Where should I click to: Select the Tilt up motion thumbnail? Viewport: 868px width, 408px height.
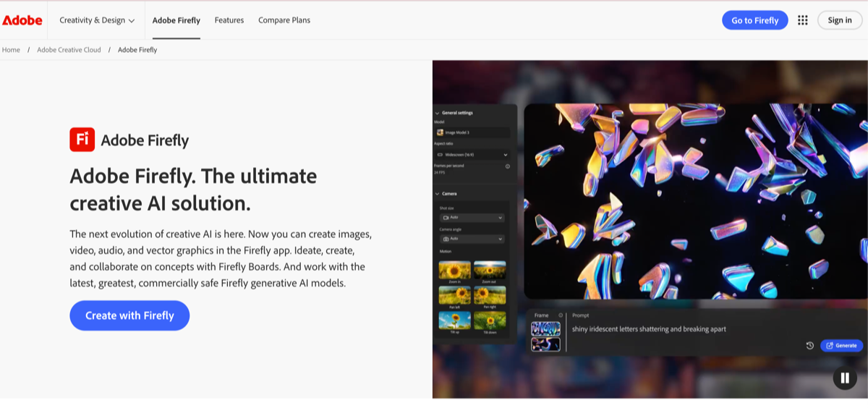point(455,320)
